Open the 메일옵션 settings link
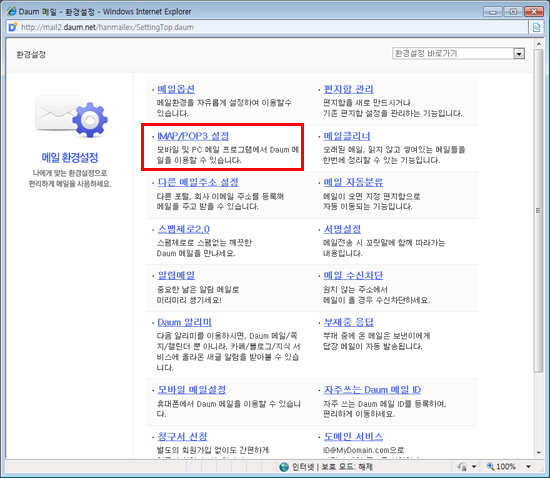Viewport: 550px width, 478px height. [x=176, y=89]
